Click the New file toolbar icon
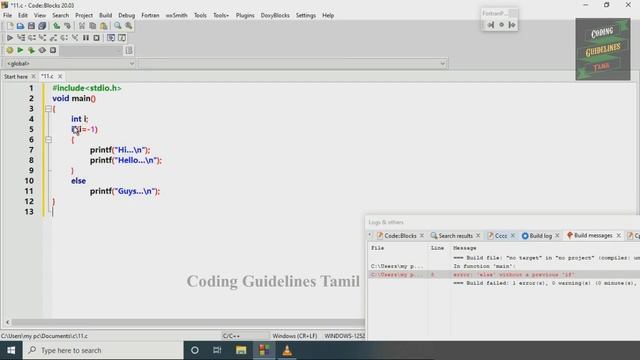 point(10,26)
